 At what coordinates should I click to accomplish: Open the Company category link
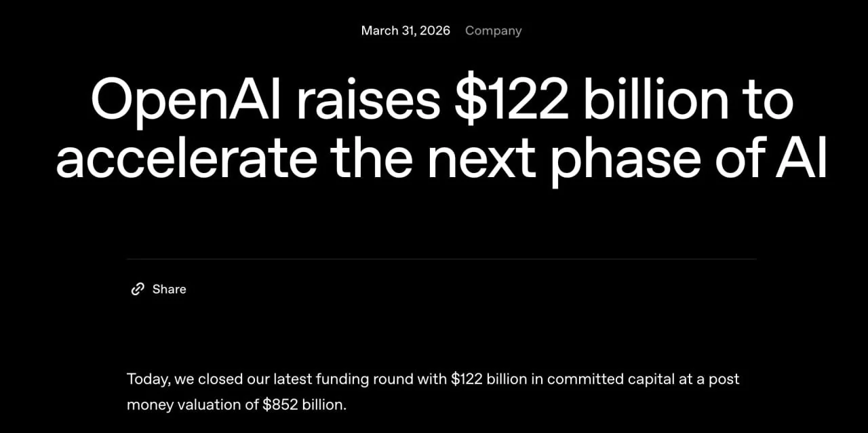(493, 31)
